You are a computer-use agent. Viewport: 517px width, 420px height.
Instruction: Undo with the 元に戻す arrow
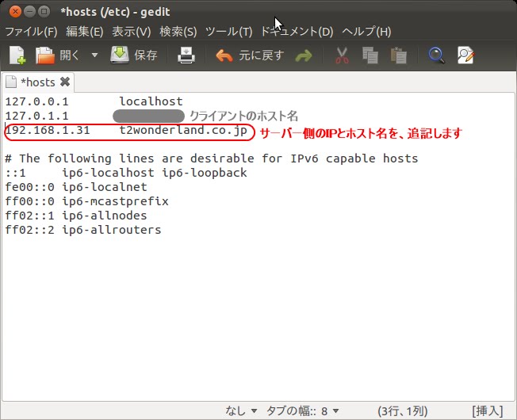(250, 55)
